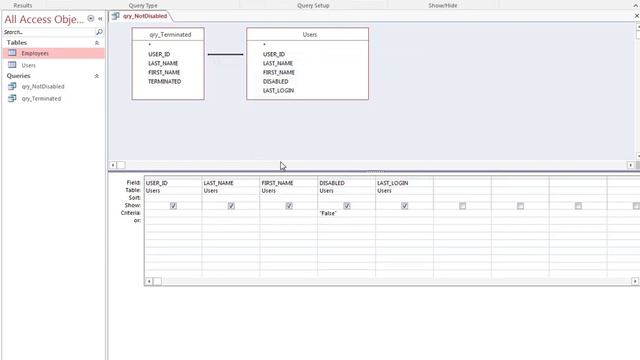640x360 pixels.
Task: Click table pane right scroll arrow
Action: 631,165
